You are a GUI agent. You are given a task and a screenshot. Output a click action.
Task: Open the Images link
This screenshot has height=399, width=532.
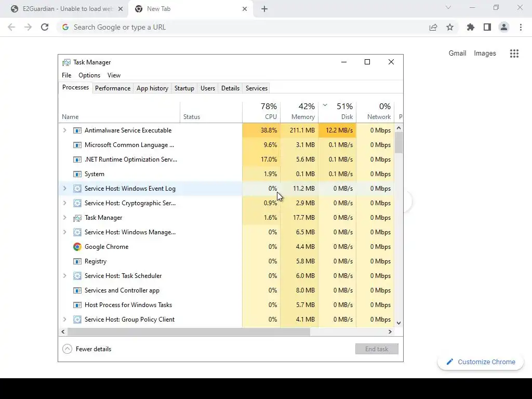pyautogui.click(x=485, y=54)
